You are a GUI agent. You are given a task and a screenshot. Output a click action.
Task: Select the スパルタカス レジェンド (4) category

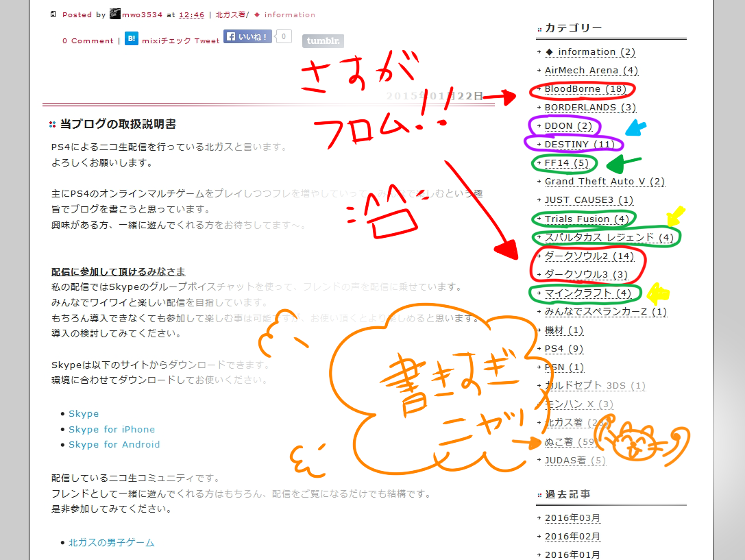tap(609, 237)
